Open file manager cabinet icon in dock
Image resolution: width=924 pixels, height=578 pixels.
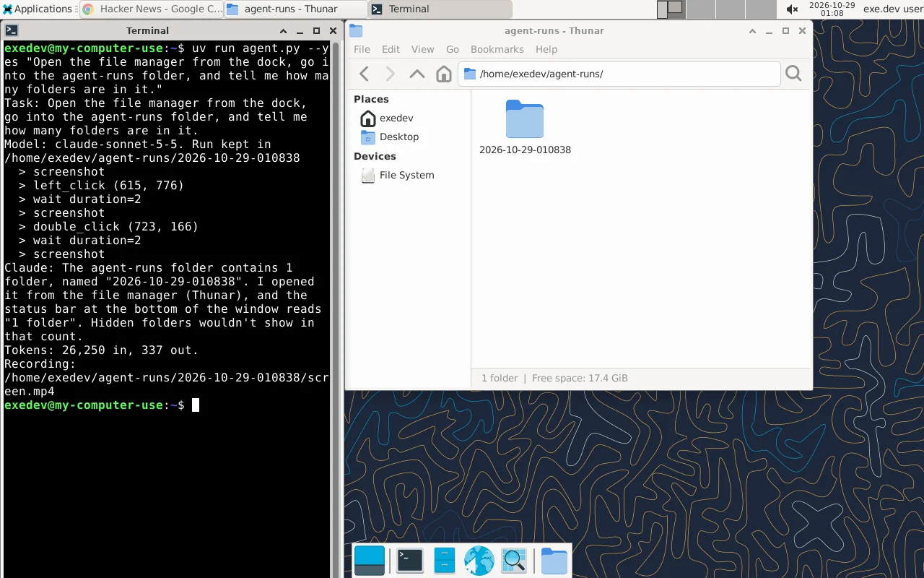[445, 561]
